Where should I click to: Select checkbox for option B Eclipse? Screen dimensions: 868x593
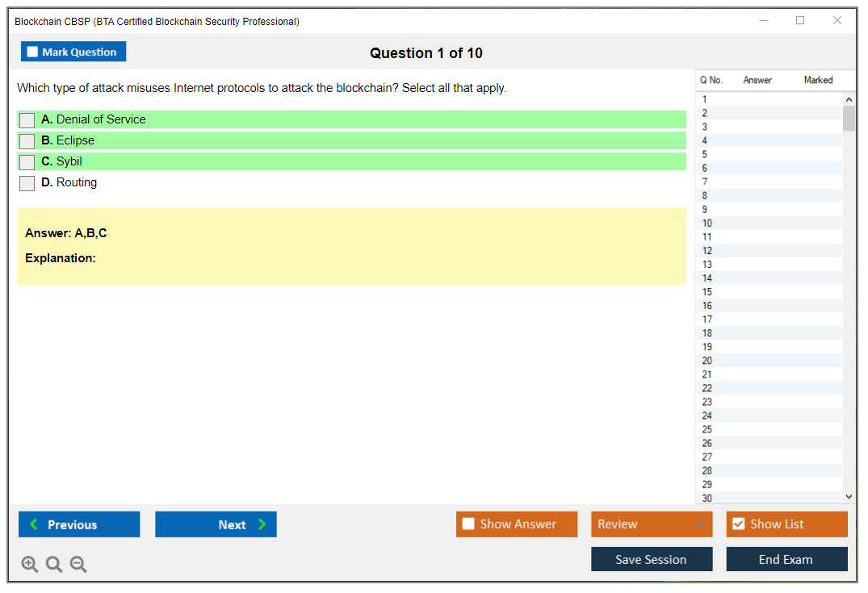pos(27,141)
